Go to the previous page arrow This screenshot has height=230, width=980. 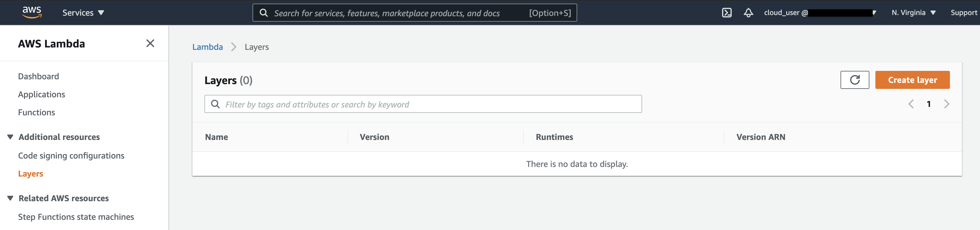point(911,104)
